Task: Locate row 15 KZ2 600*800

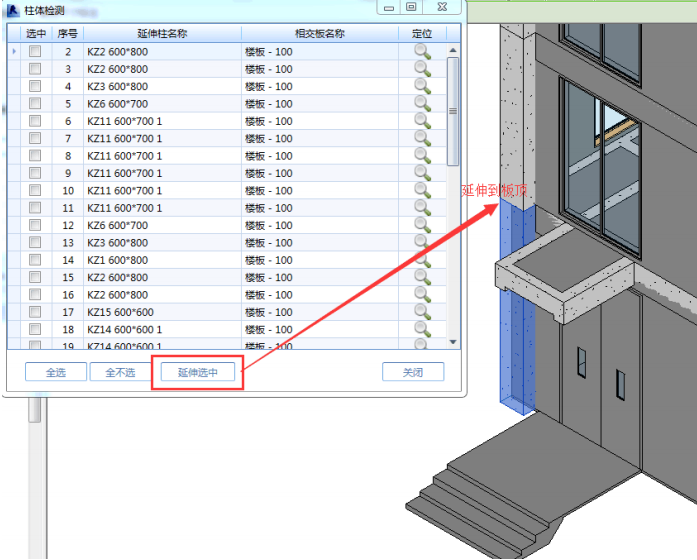Action: pyautogui.click(x=422, y=277)
